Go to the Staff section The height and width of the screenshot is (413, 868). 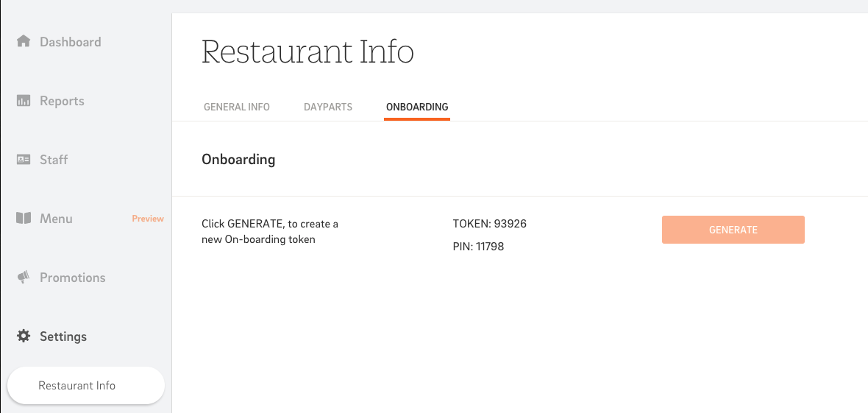click(54, 160)
